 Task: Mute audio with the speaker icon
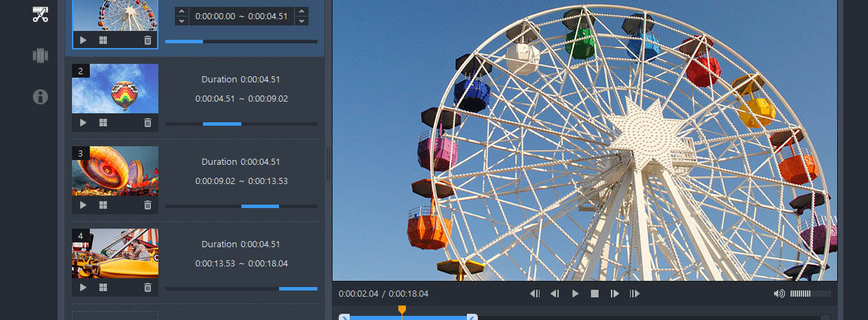(779, 294)
